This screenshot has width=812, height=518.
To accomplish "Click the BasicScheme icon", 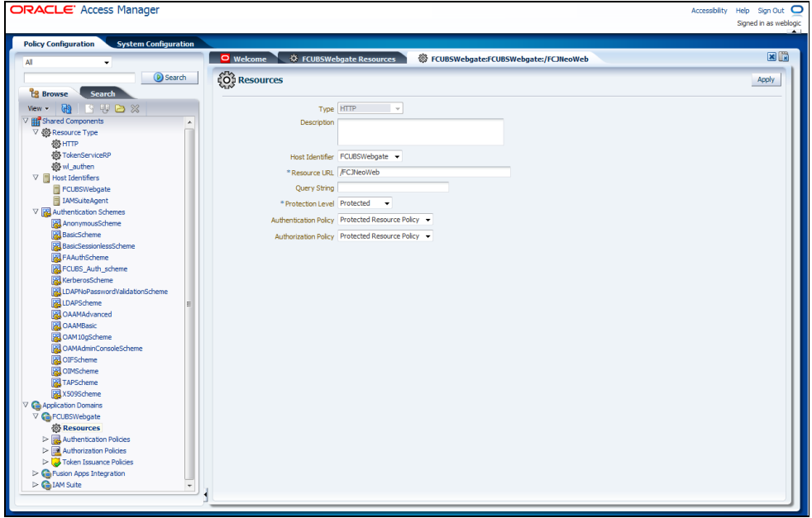I will (x=56, y=235).
